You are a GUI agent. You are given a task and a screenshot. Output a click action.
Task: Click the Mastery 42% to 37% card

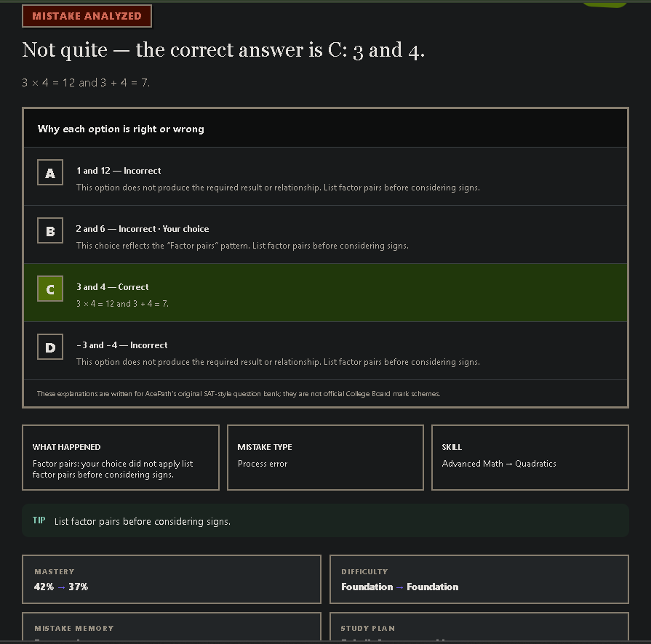point(172,579)
